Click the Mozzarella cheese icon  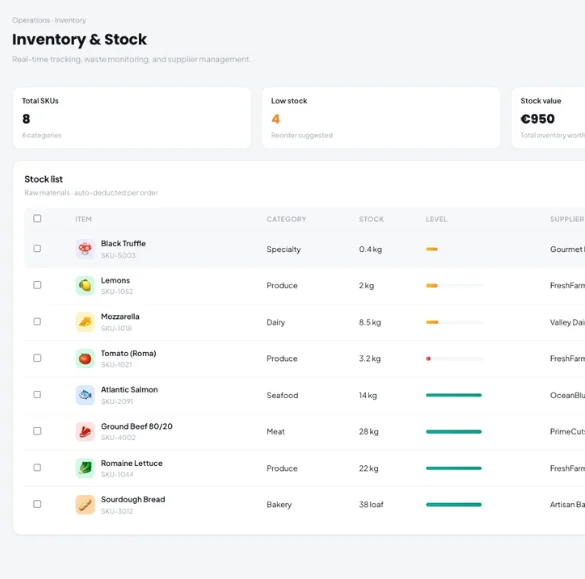pyautogui.click(x=85, y=322)
